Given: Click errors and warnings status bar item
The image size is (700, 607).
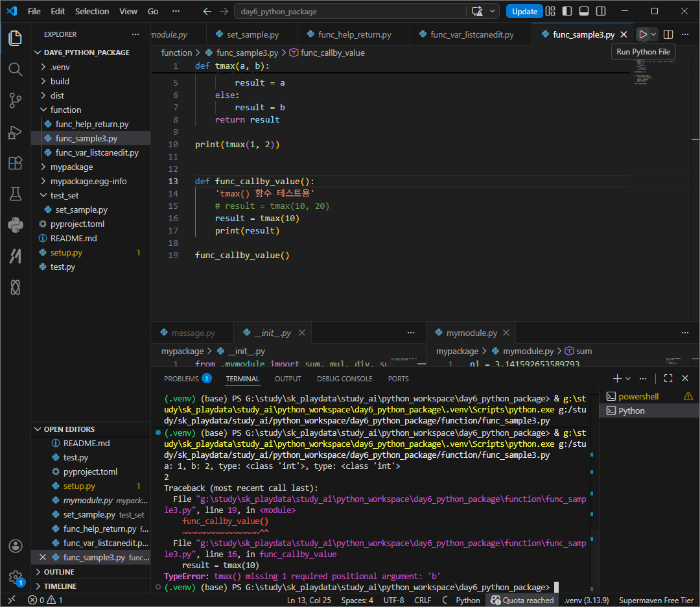Looking at the screenshot, I should [x=45, y=601].
